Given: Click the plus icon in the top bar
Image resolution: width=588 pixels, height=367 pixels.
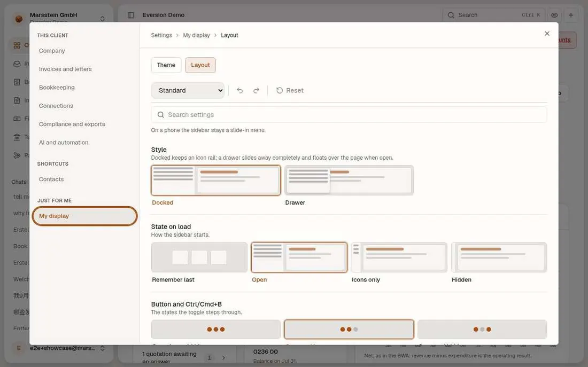Looking at the screenshot, I should [x=571, y=15].
